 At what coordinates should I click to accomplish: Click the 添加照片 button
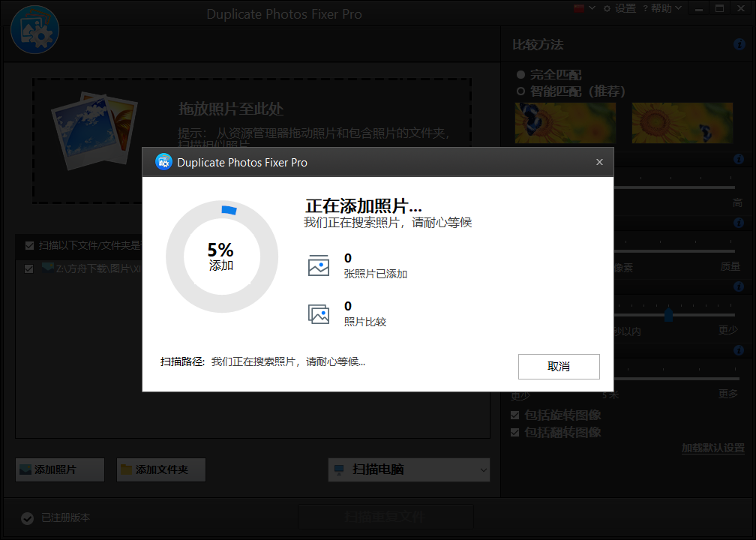[60, 469]
